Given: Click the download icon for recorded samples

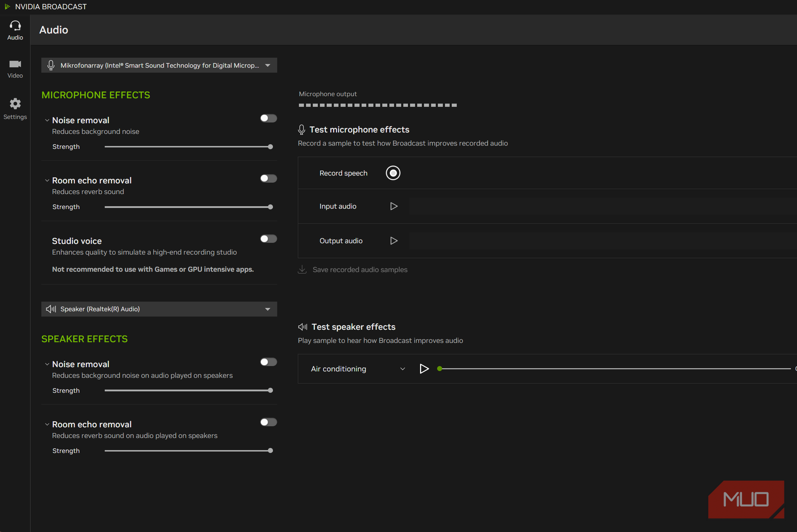Looking at the screenshot, I should pyautogui.click(x=302, y=270).
